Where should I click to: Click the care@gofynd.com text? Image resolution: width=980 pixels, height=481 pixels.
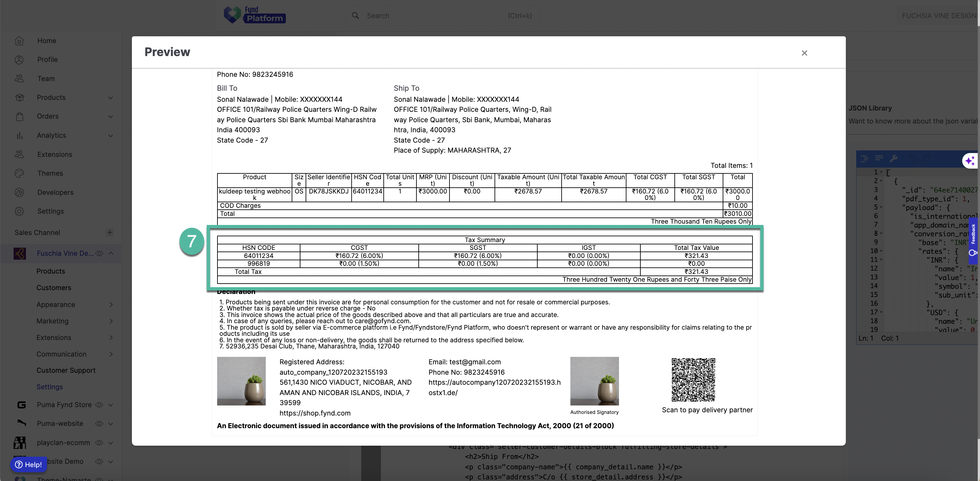point(382,321)
